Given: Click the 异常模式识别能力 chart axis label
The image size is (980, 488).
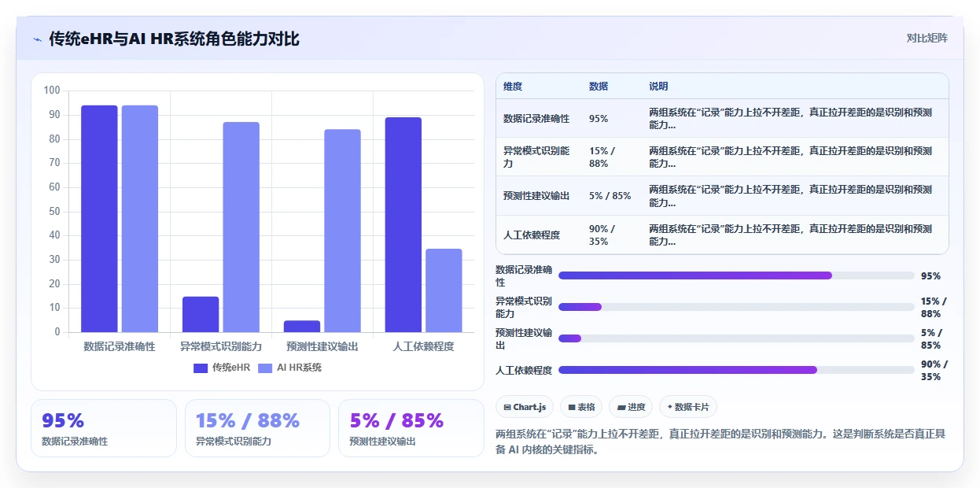Looking at the screenshot, I should [x=221, y=346].
